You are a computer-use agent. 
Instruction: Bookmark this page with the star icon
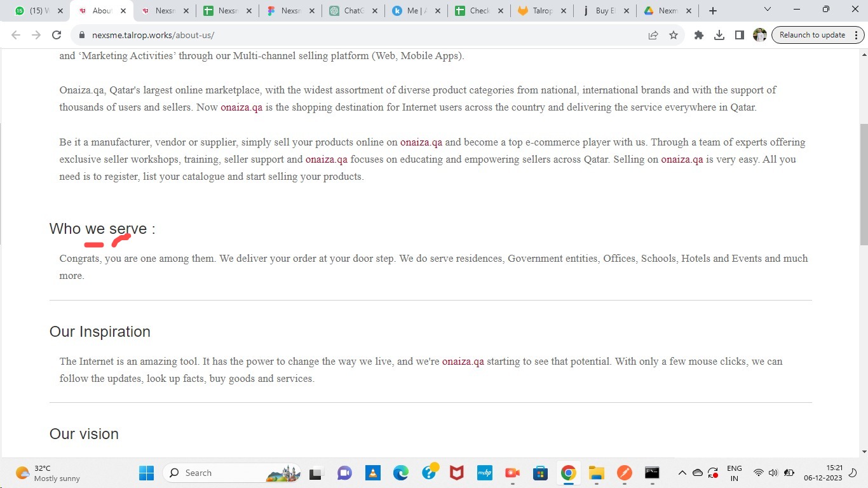(x=674, y=36)
